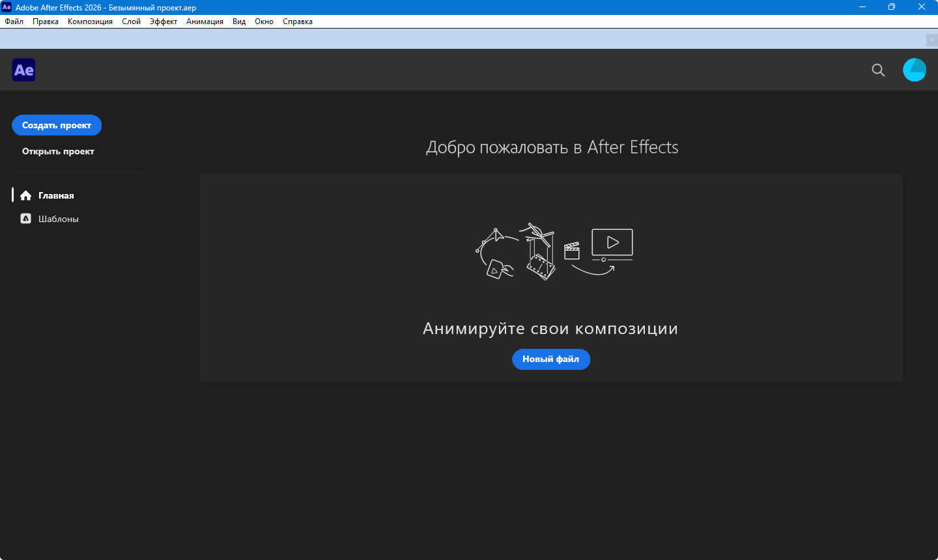Click the heading Добро пожаловать в After Effects
Viewport: 938px width, 560px height.
click(552, 147)
